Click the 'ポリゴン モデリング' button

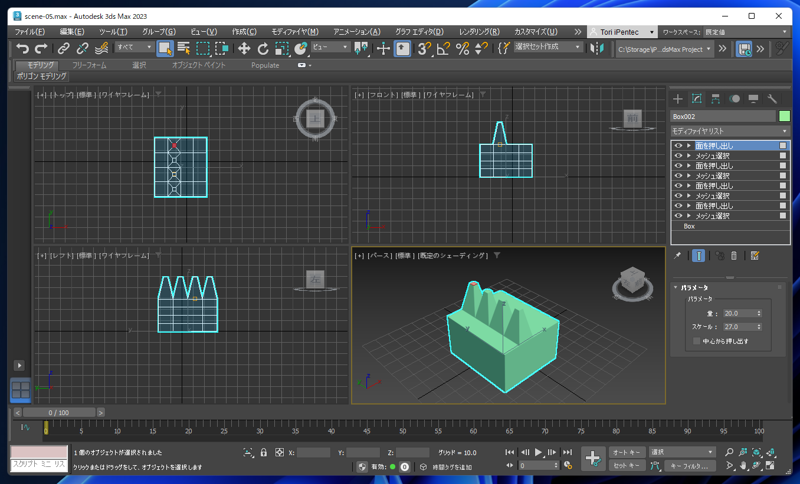click(41, 76)
